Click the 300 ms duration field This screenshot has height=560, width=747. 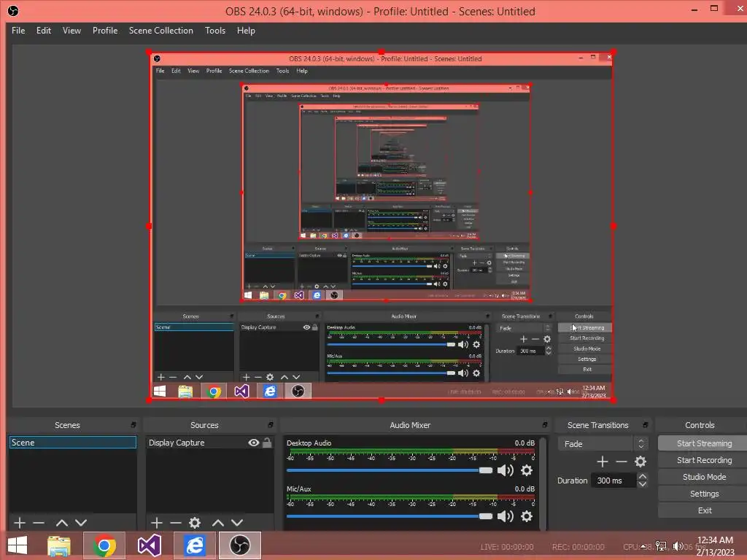pos(613,481)
